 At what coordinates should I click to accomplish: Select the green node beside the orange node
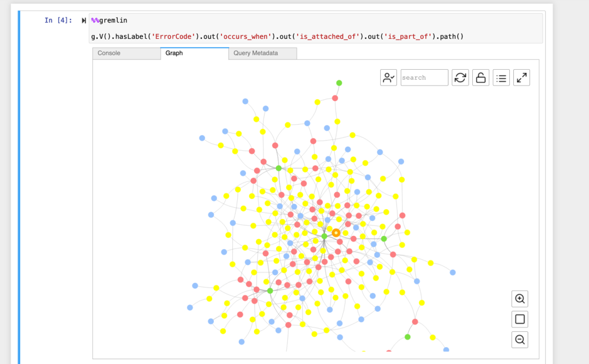pyautogui.click(x=324, y=236)
